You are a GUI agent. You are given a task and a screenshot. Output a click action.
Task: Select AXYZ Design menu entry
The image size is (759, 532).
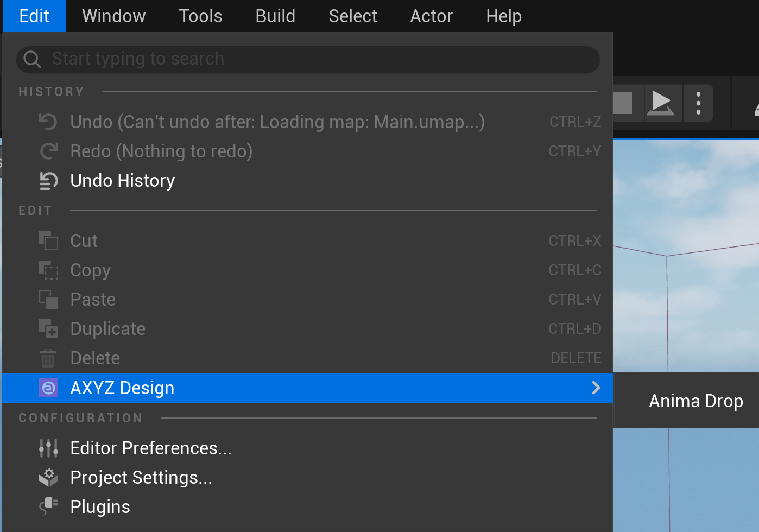point(308,388)
